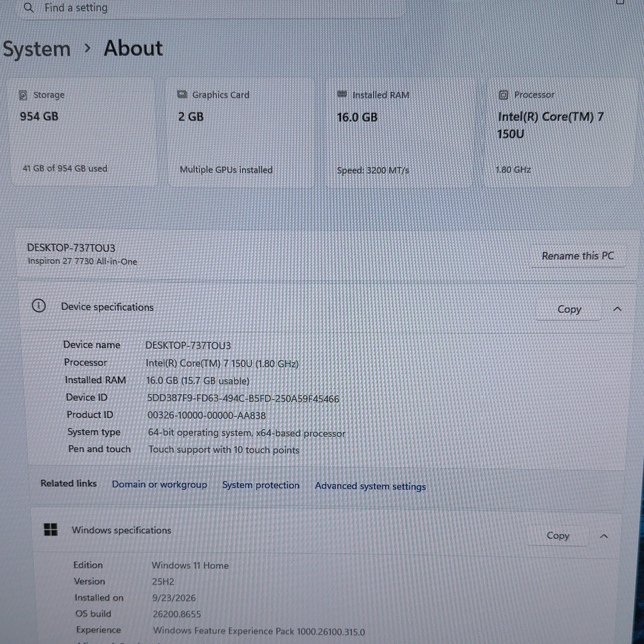Click Rename this PC button
The height and width of the screenshot is (644, 644).
click(x=577, y=256)
